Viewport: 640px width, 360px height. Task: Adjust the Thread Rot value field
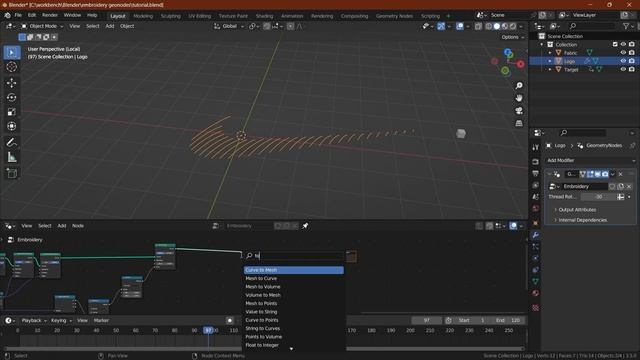coord(598,197)
